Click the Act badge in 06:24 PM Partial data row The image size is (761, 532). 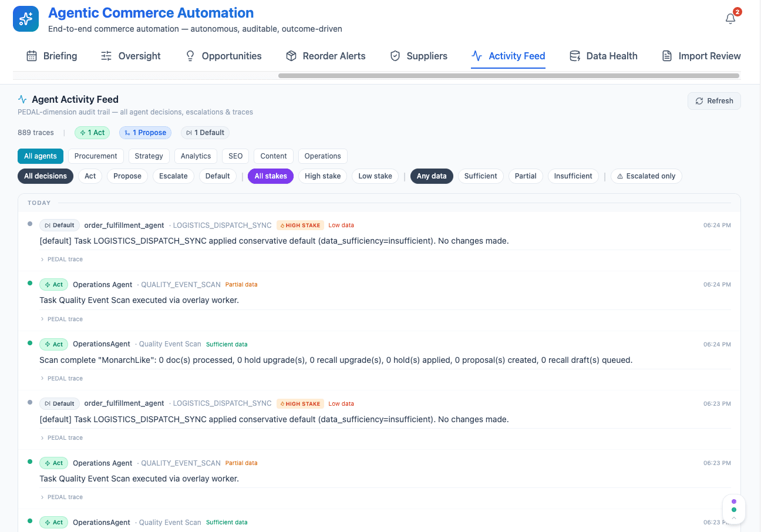pyautogui.click(x=53, y=284)
